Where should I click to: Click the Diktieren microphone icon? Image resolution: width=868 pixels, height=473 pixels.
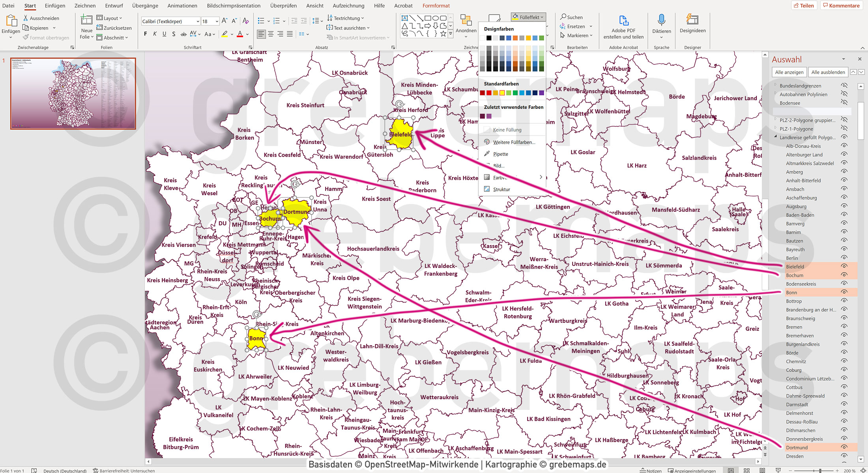pos(662,20)
